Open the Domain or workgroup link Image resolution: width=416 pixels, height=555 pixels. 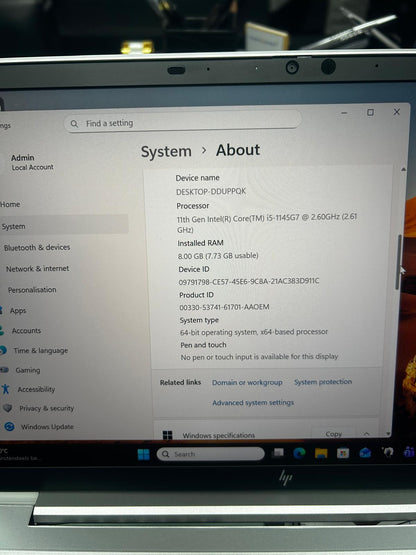point(247,383)
